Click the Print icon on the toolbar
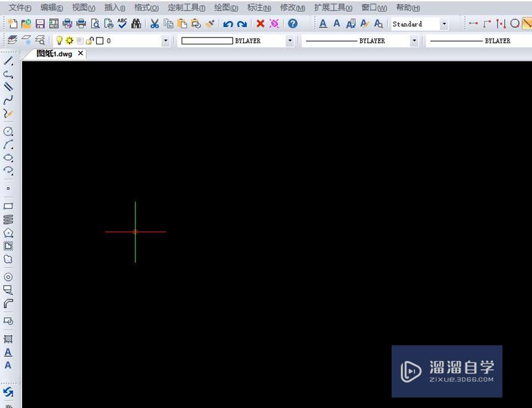Screen dimensions: 532x408 (x=79, y=23)
